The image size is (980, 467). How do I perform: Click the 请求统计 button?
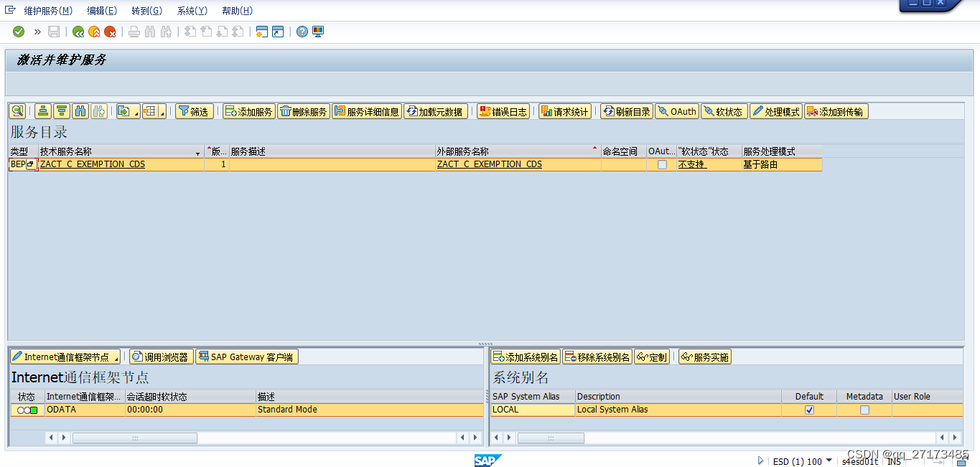click(565, 111)
